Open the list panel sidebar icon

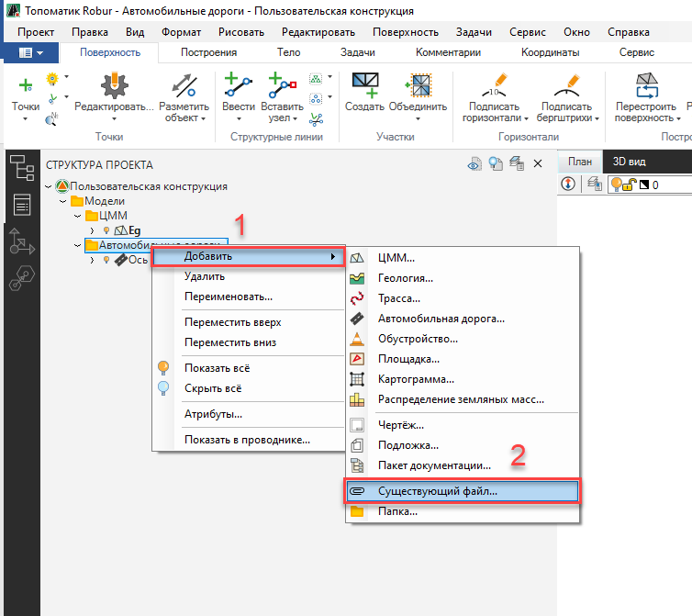(22, 205)
